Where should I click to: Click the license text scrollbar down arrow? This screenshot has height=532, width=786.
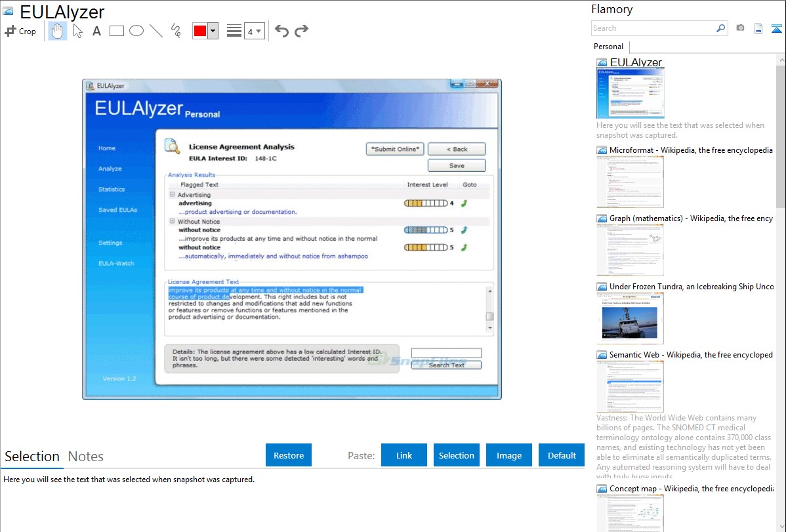[x=490, y=328]
